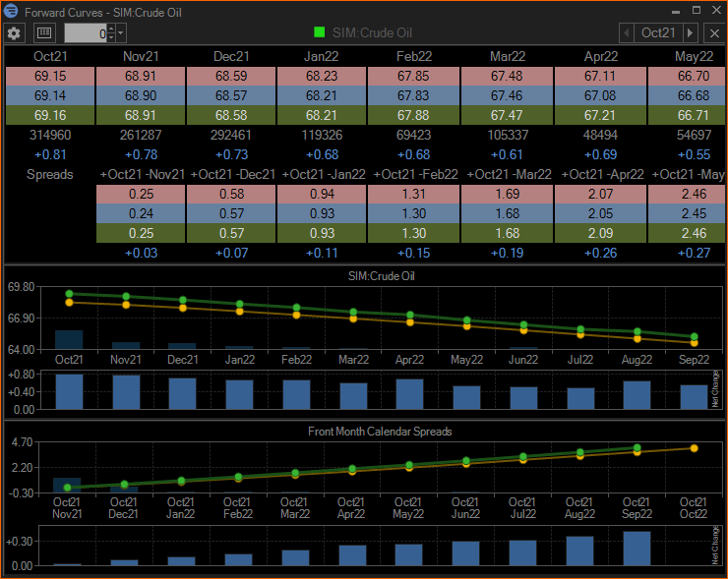Viewport: 728px width, 579px height.
Task: Click the Dec21 bid price 68.57
Action: coord(230,95)
